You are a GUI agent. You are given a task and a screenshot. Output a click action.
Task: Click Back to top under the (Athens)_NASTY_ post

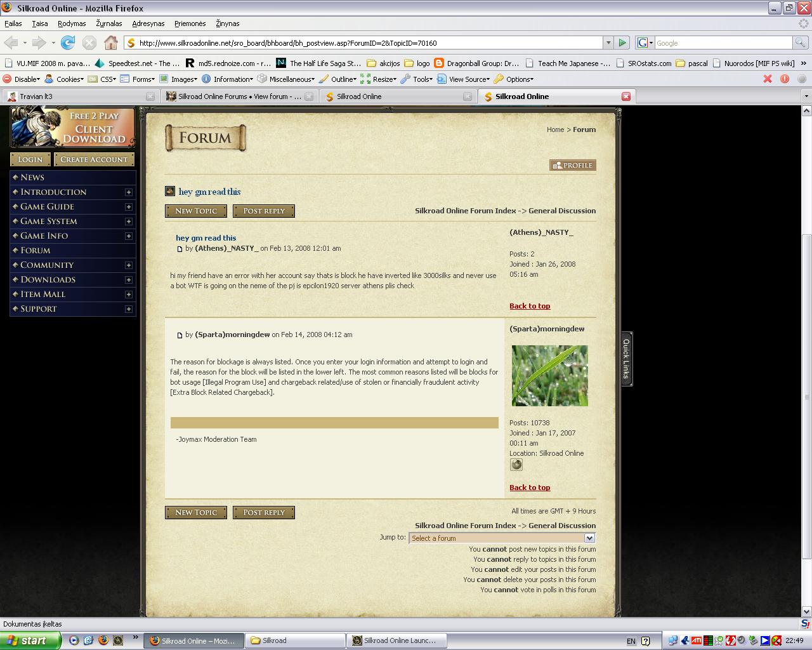click(530, 306)
